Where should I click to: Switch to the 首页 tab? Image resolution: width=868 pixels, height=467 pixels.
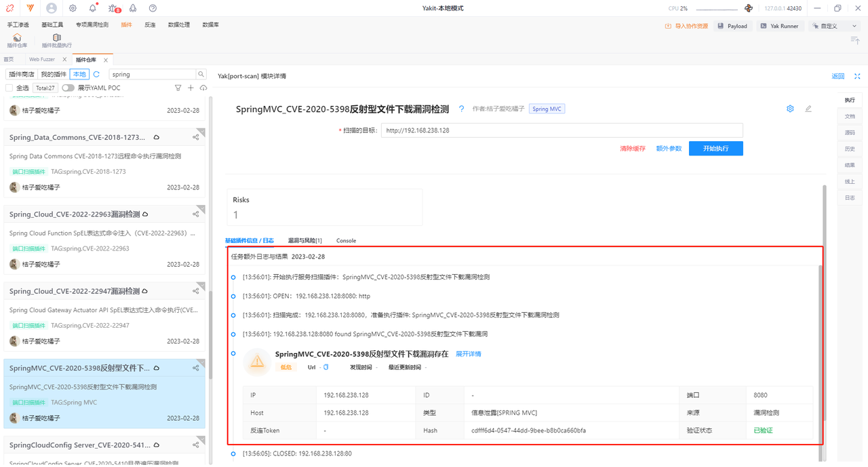coord(9,60)
